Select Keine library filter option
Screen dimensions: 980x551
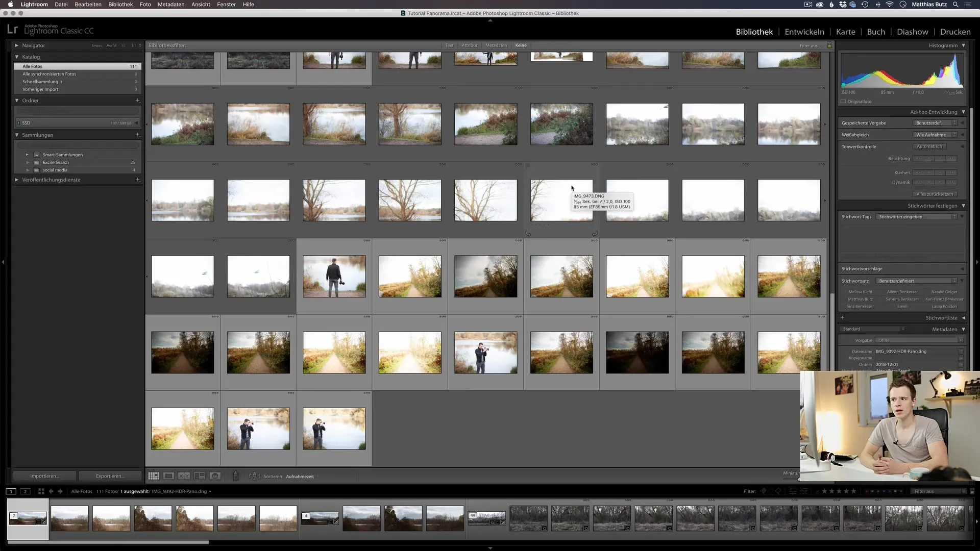click(x=521, y=45)
